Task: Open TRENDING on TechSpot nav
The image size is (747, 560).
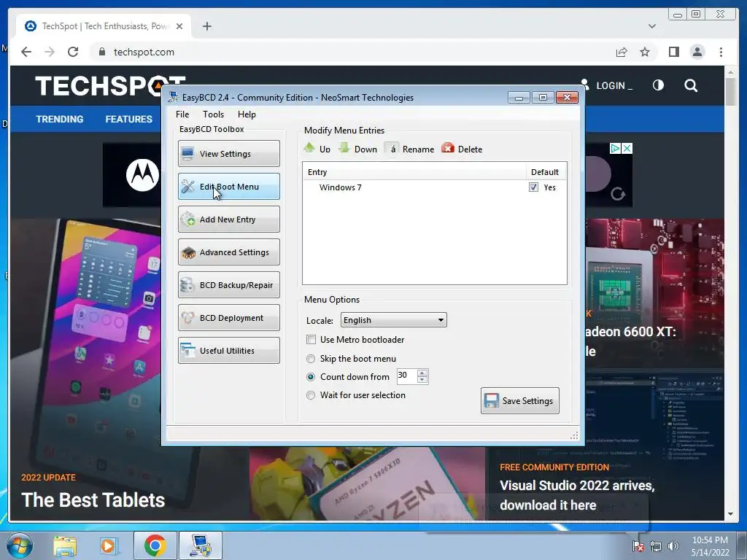Action: point(60,119)
